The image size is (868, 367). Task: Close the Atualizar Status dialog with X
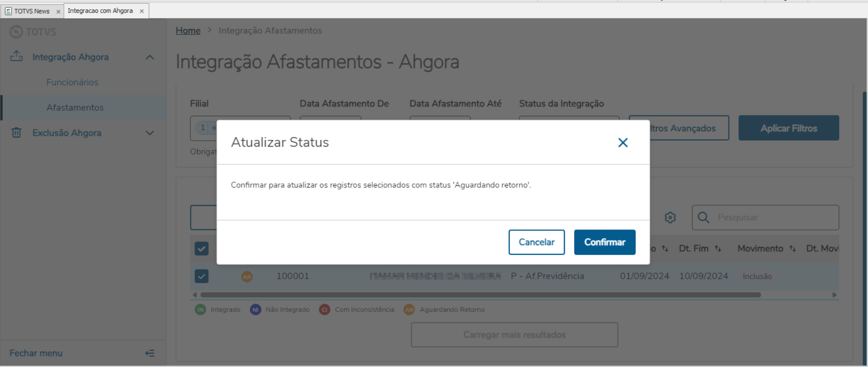pyautogui.click(x=623, y=143)
